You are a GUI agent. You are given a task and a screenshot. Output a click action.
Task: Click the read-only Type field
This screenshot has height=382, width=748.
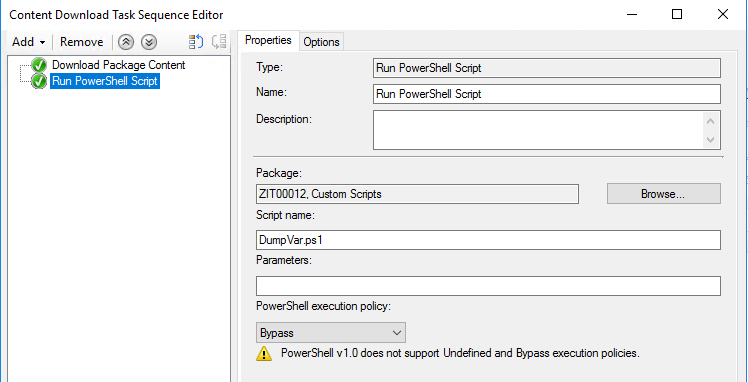(x=547, y=68)
